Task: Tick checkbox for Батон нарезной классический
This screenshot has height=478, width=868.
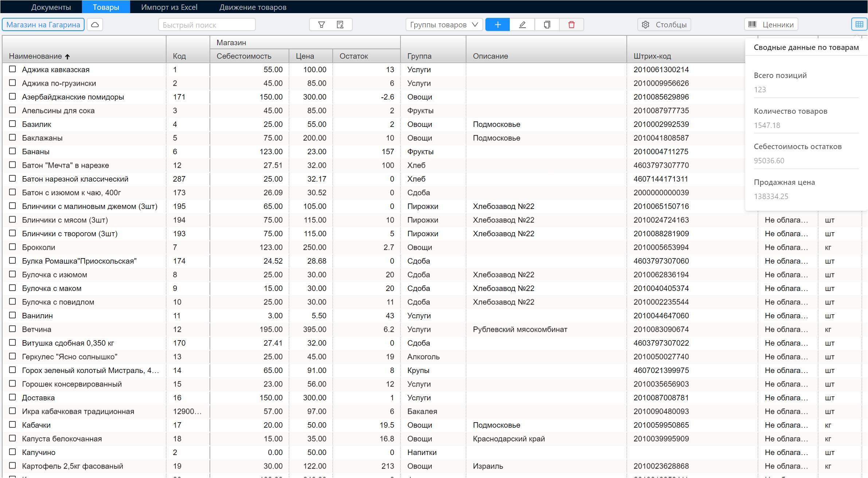Action: point(12,178)
